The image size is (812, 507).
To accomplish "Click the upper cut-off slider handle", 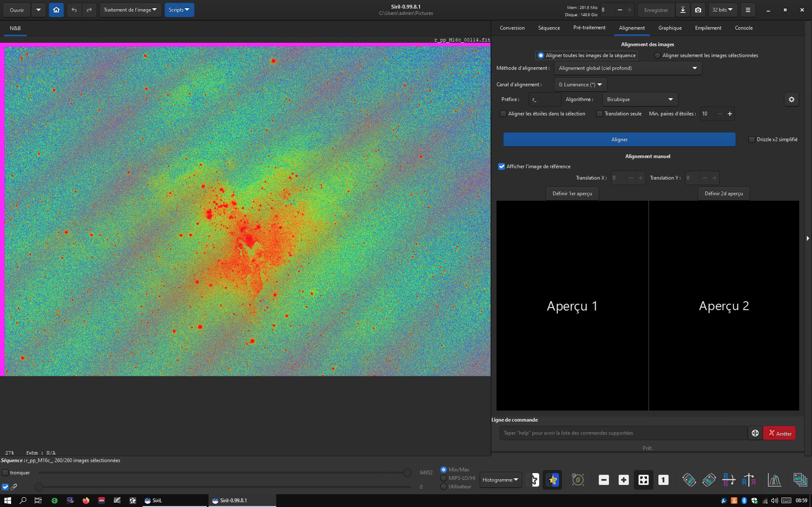I will coord(407,473).
